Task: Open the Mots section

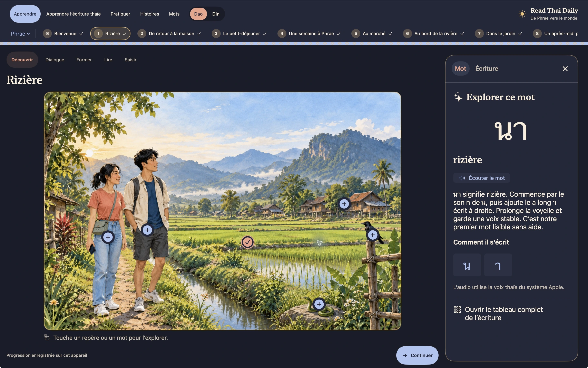Action: [174, 14]
